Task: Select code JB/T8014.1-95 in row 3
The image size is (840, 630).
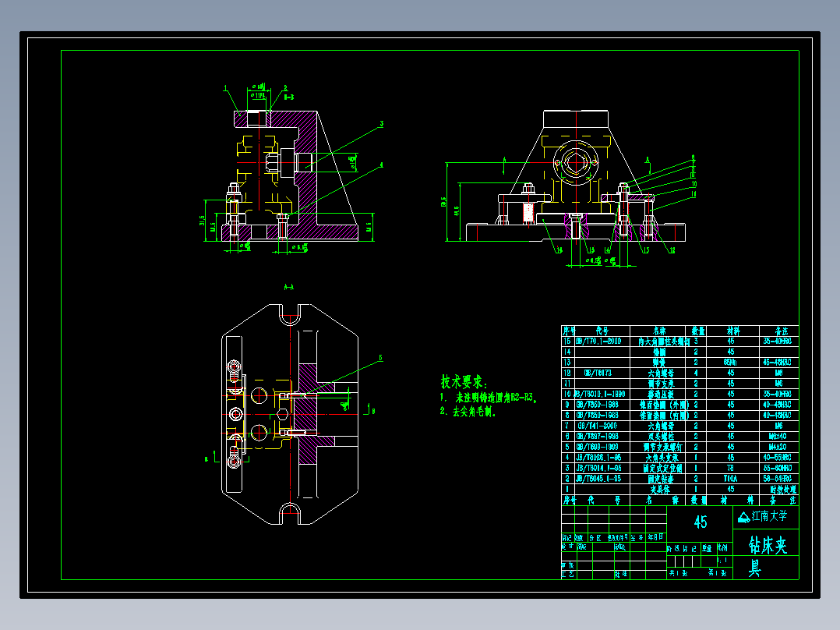Action: pos(599,468)
